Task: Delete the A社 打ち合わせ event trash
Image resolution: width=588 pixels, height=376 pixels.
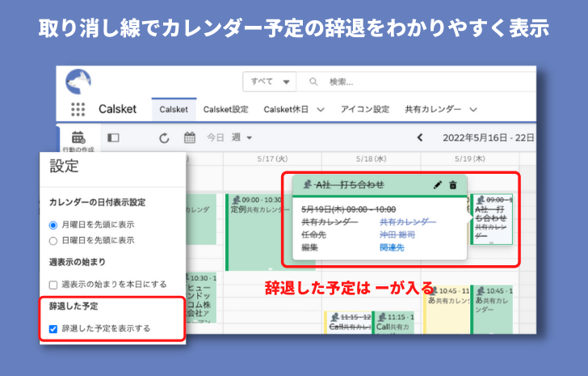Action: click(453, 185)
